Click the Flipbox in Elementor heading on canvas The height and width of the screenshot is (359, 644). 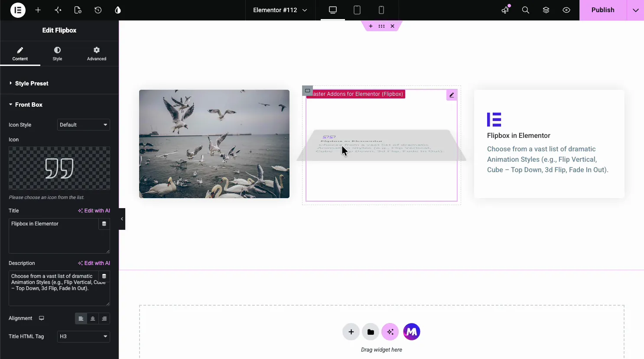(x=518, y=136)
